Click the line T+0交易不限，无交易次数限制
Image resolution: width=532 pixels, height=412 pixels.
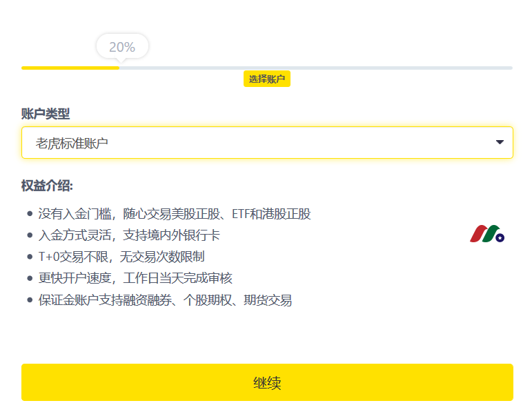click(x=121, y=257)
